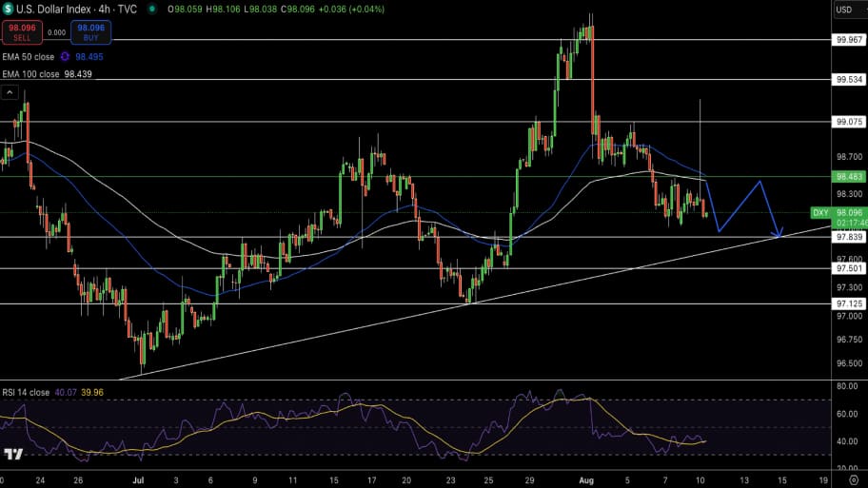Click the 80.00 RSI scale value
The height and width of the screenshot is (488, 868).
847,386
